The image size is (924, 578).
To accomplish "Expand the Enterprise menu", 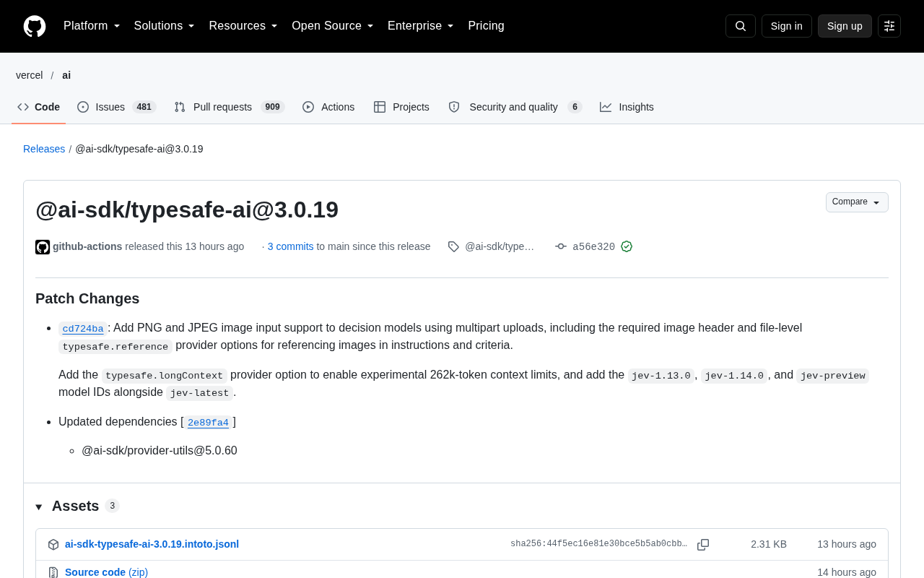I will (x=421, y=26).
